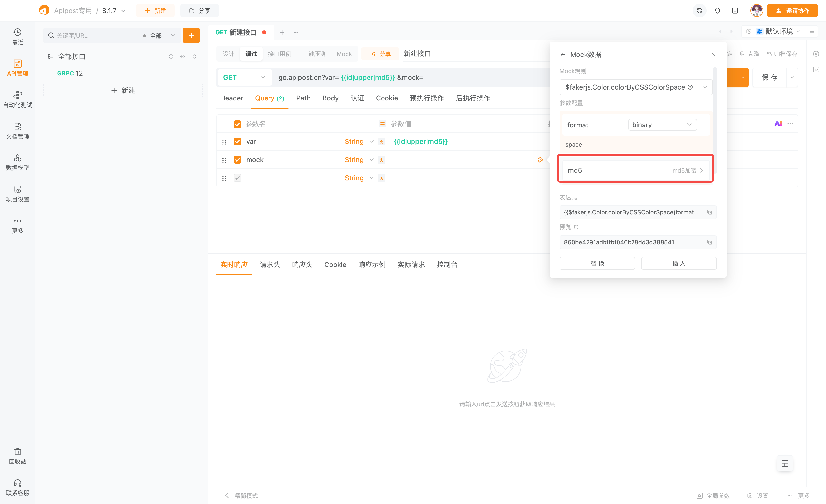Open 数据模型 sidebar section

[x=17, y=162]
